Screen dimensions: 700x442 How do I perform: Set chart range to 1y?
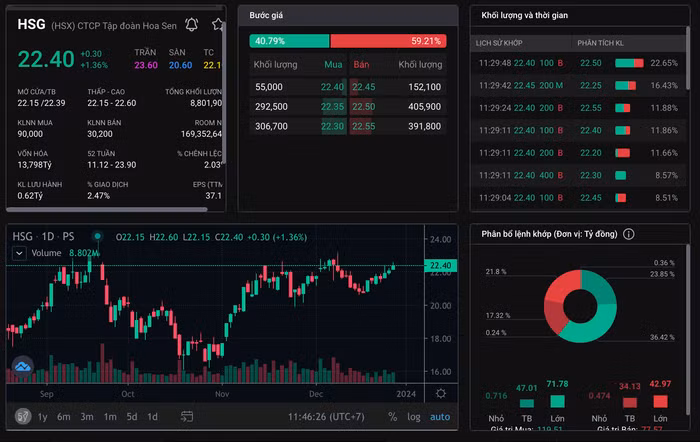(43, 416)
